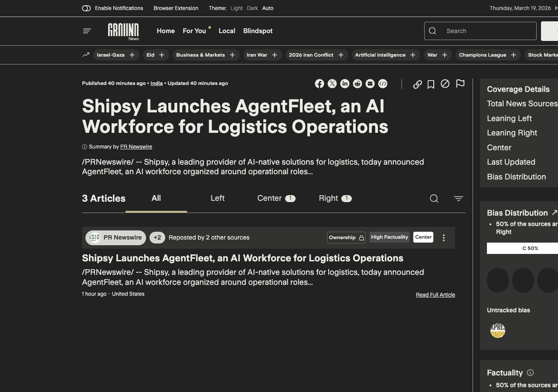Bookmark this story
The width and height of the screenshot is (558, 392).
click(x=431, y=84)
